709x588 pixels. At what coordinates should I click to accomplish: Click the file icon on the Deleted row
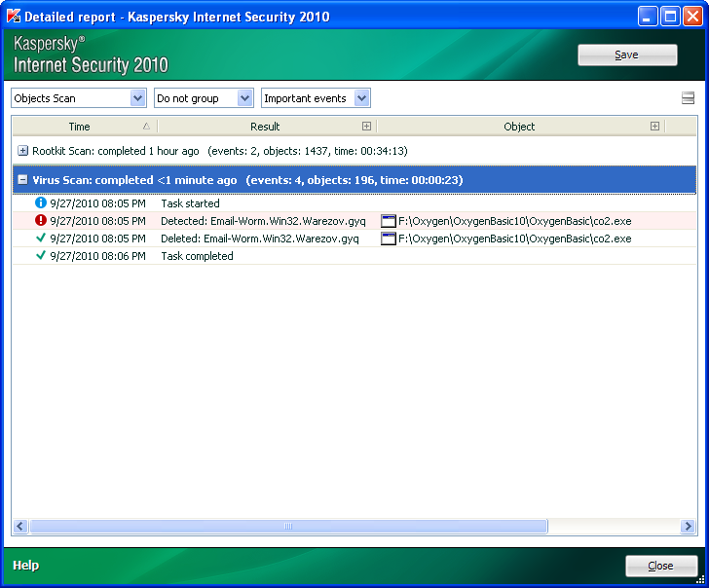[x=389, y=239]
